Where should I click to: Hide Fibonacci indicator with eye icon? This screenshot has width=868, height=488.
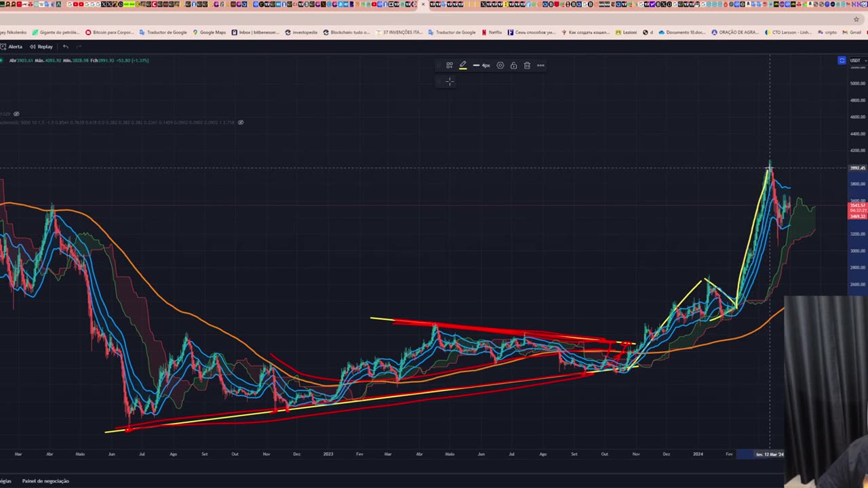240,123
